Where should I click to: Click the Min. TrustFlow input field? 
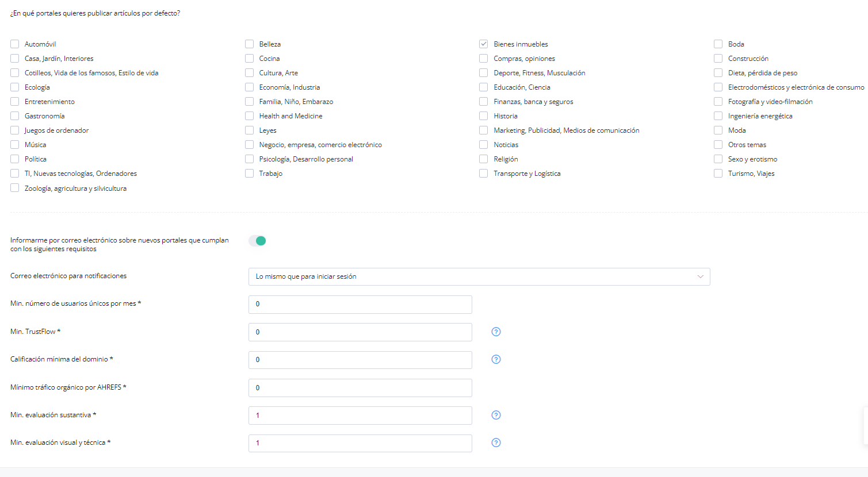tap(360, 332)
